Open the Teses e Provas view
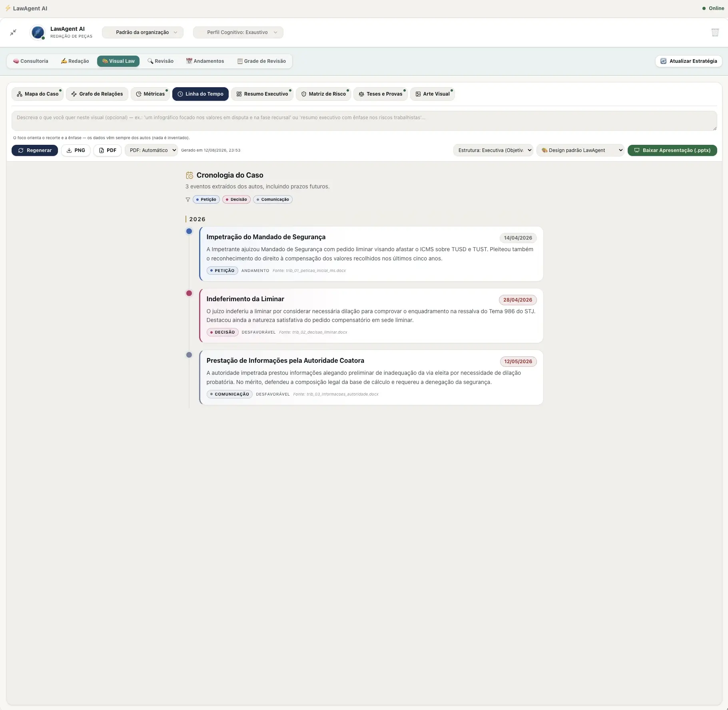Screen dimensions: 728x710 [x=381, y=94]
